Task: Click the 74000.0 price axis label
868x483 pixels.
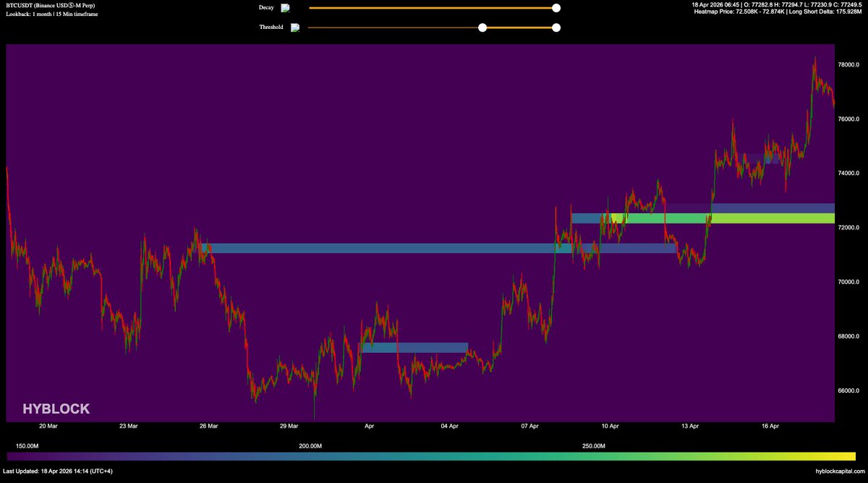Action: pyautogui.click(x=848, y=174)
